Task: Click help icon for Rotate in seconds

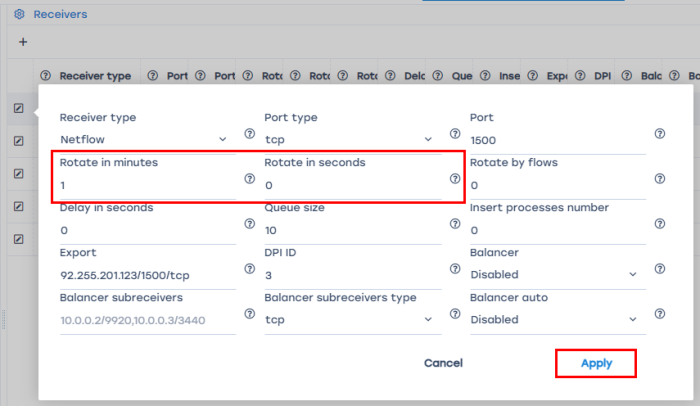Action: pyautogui.click(x=455, y=179)
